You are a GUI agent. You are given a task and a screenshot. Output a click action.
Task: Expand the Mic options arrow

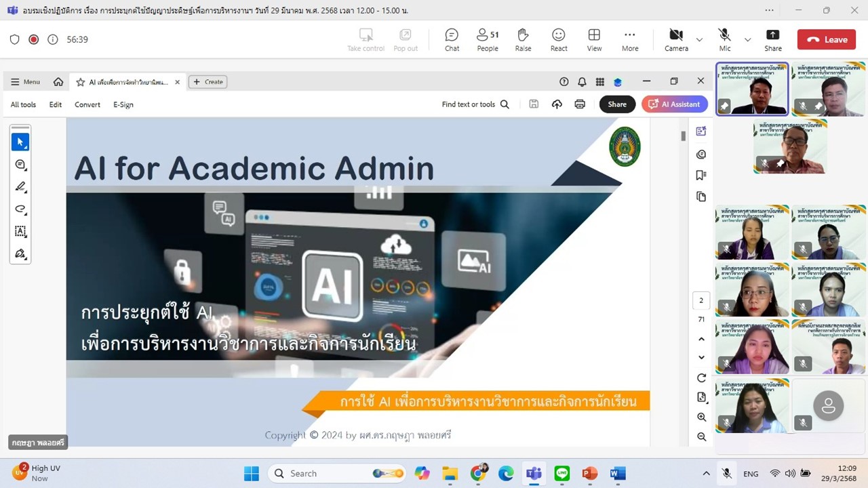click(x=747, y=40)
